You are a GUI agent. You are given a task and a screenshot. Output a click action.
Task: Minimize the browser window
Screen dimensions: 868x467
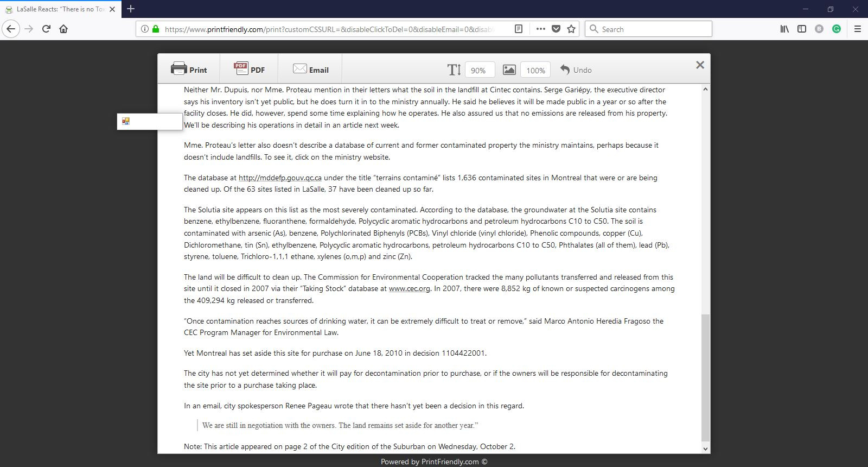pos(806,9)
